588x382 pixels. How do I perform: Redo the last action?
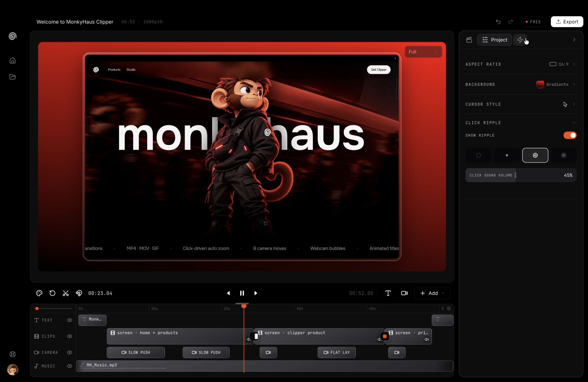coord(510,22)
